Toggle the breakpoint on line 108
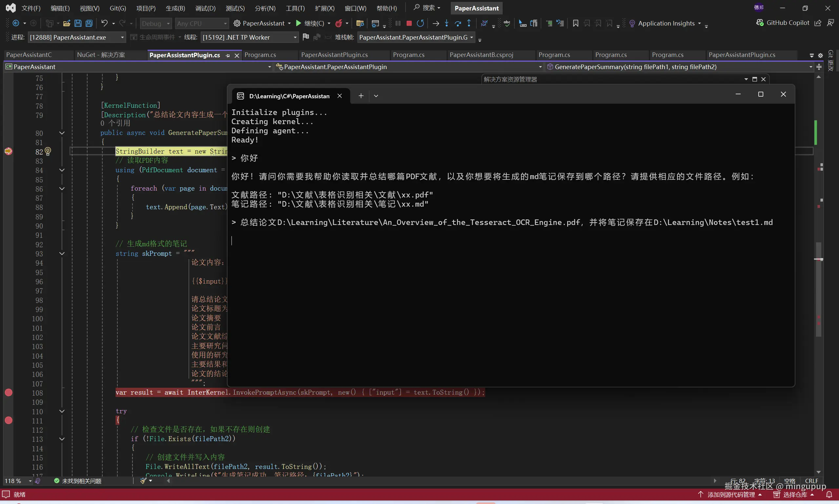Screen dimensions: 839x504 click(x=9, y=393)
